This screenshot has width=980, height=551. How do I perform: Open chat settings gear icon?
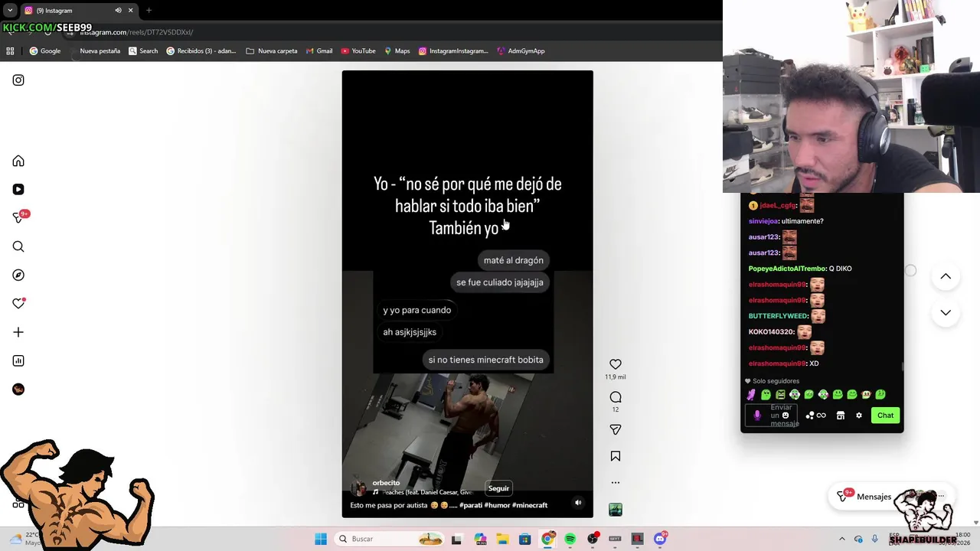859,416
